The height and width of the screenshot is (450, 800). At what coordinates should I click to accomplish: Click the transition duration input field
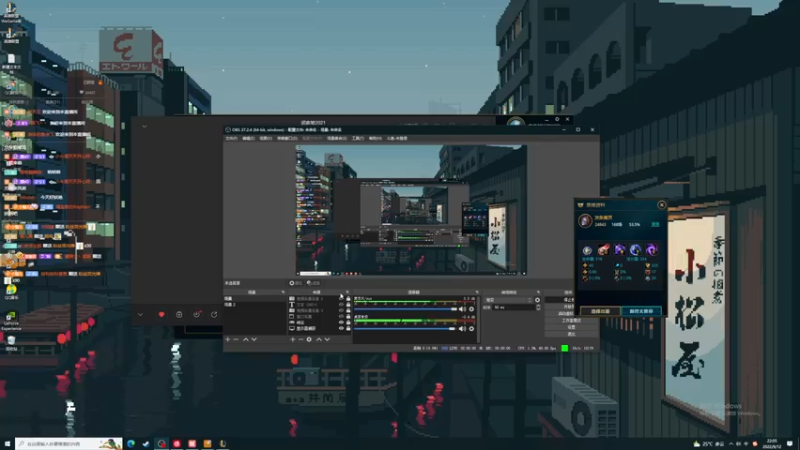[x=513, y=308]
